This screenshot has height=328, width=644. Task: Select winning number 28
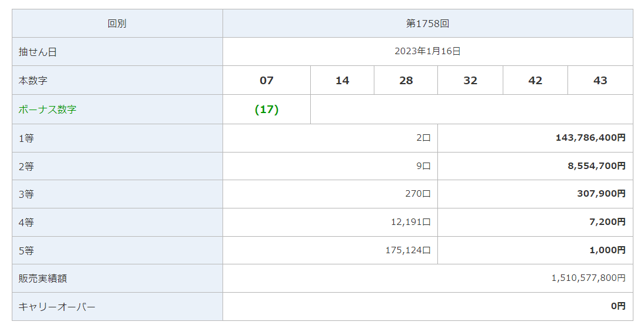tap(406, 81)
